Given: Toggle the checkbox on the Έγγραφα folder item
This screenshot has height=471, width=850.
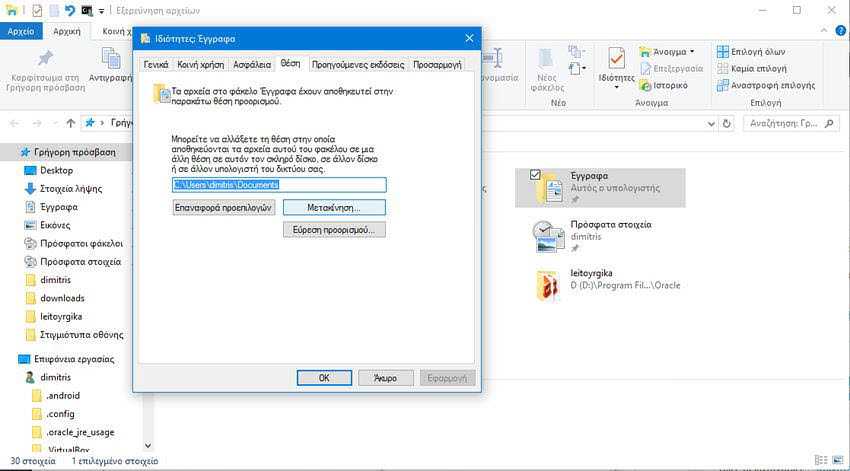Looking at the screenshot, I should coord(536,175).
